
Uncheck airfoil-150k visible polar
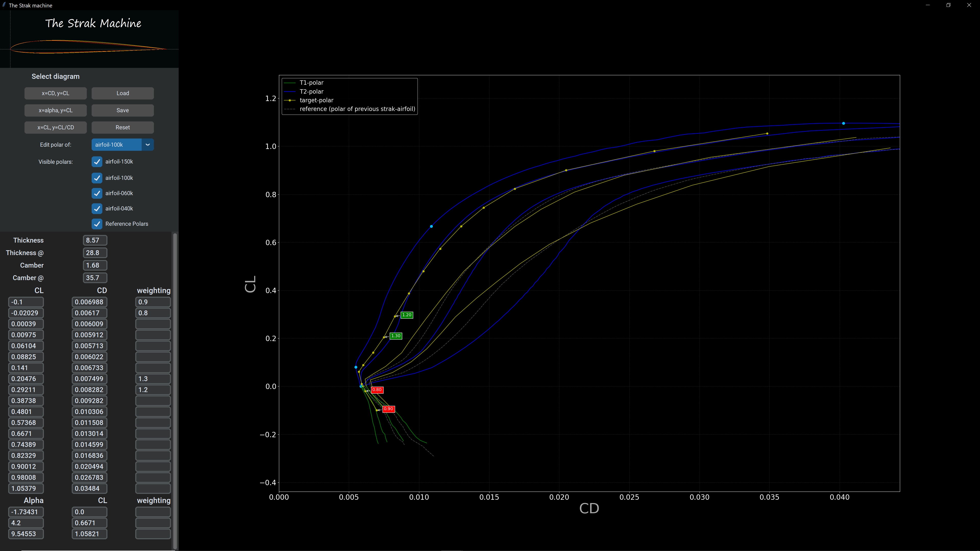[x=97, y=162]
